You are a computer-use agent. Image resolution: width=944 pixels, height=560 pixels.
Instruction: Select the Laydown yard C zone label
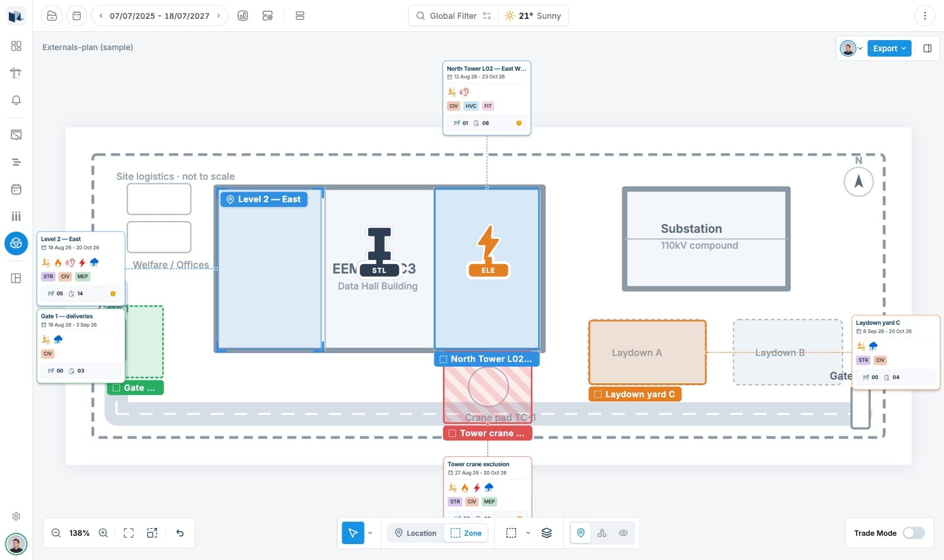(635, 394)
